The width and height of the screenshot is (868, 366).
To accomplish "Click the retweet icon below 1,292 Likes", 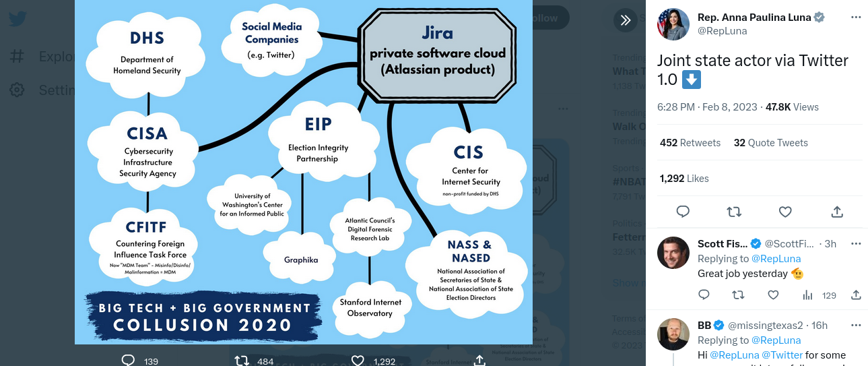I will [x=734, y=212].
